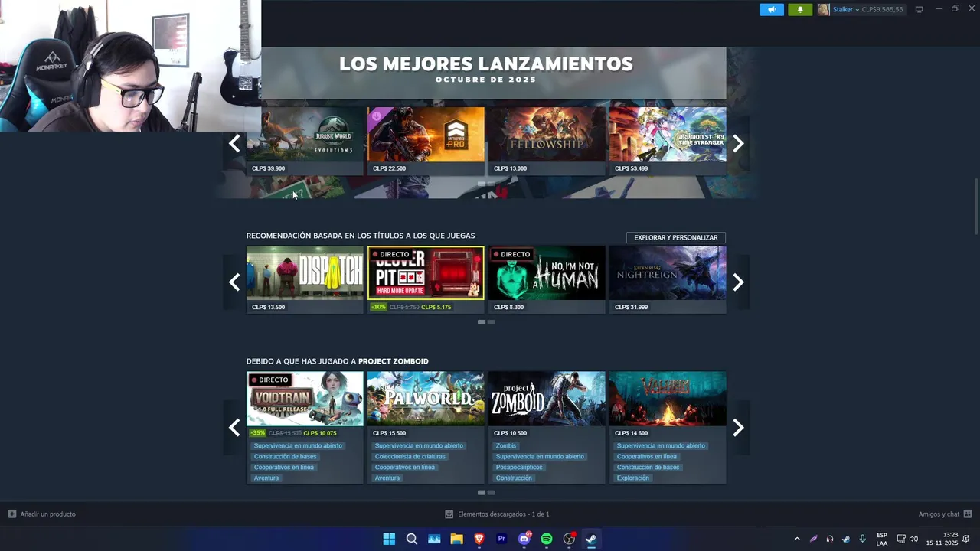Viewport: 980px width, 551px height.
Task: Click the PROJECT ZOMBOID heading link
Action: 394,361
